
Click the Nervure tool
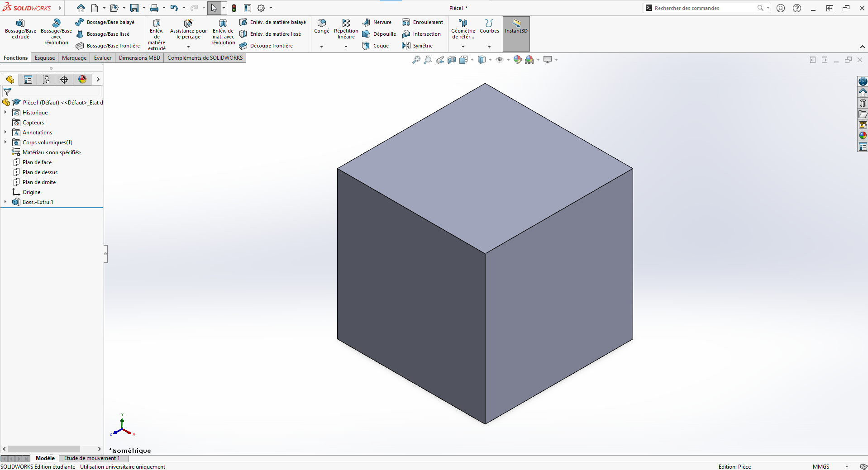click(377, 22)
